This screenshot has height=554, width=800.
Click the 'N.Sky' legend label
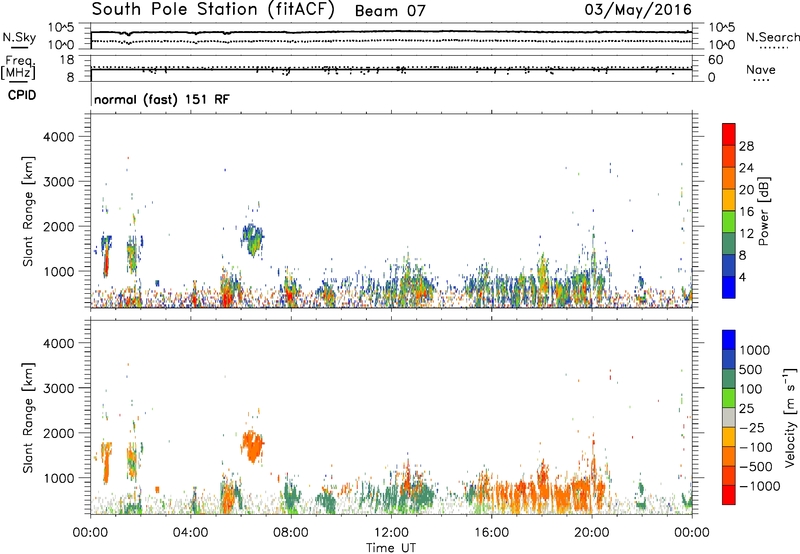click(19, 37)
